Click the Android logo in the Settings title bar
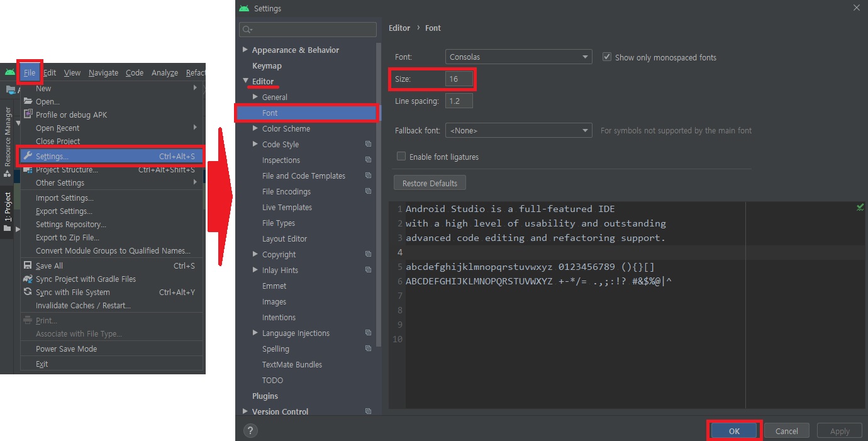This screenshot has height=441, width=868. click(244, 8)
